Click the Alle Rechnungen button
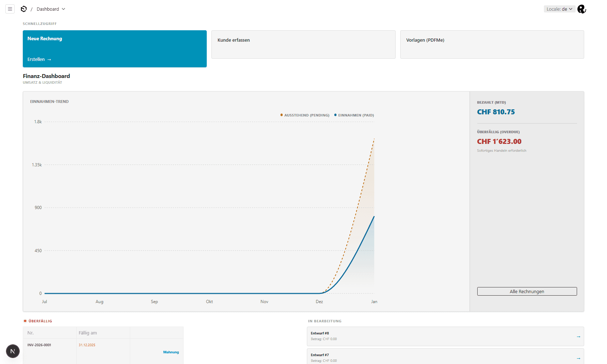The image size is (607, 364). pos(527,291)
